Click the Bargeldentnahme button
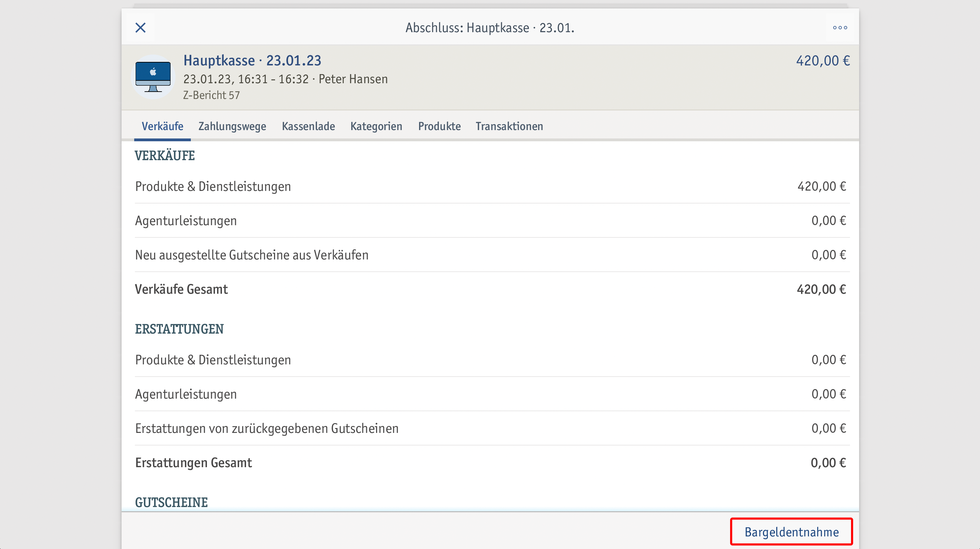The height and width of the screenshot is (549, 980). click(x=791, y=532)
